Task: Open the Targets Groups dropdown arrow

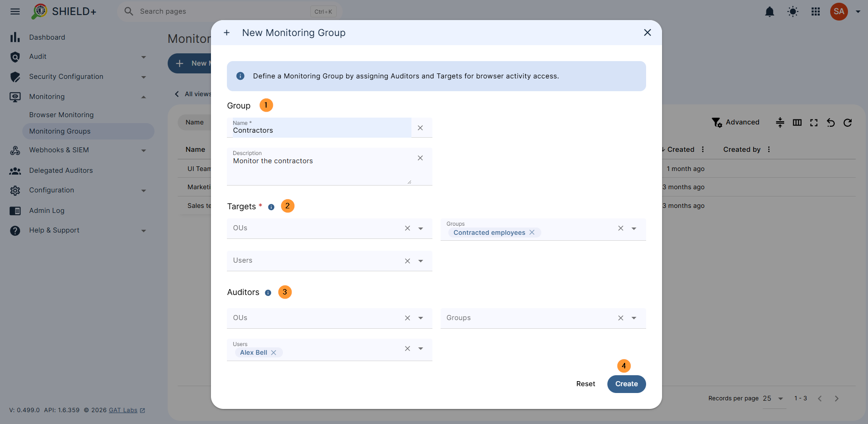Action: point(634,228)
